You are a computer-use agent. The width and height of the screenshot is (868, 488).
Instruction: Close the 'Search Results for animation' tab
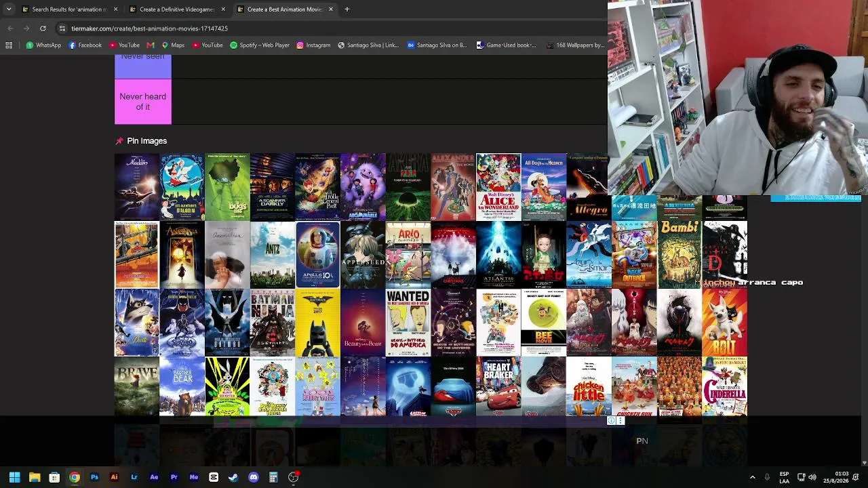point(115,9)
